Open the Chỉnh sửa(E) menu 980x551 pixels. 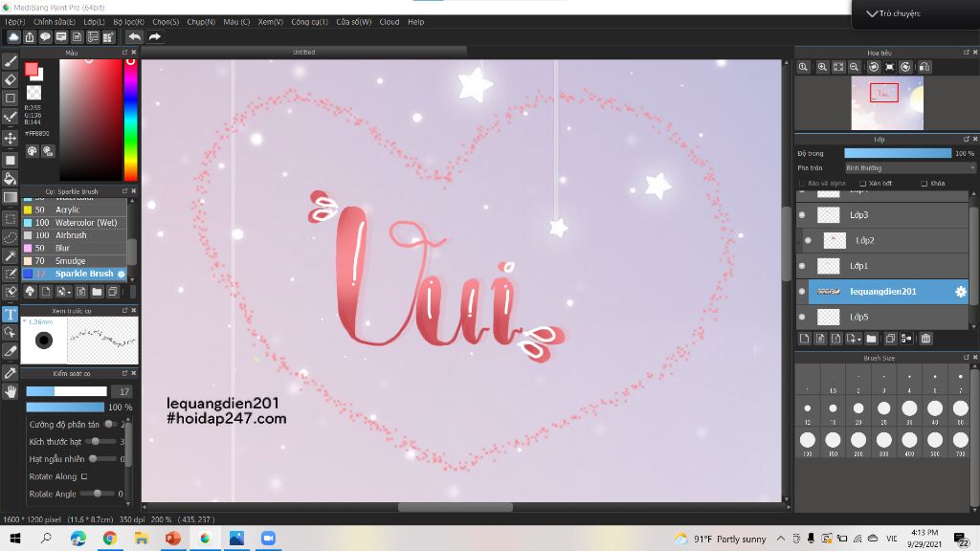(x=55, y=22)
